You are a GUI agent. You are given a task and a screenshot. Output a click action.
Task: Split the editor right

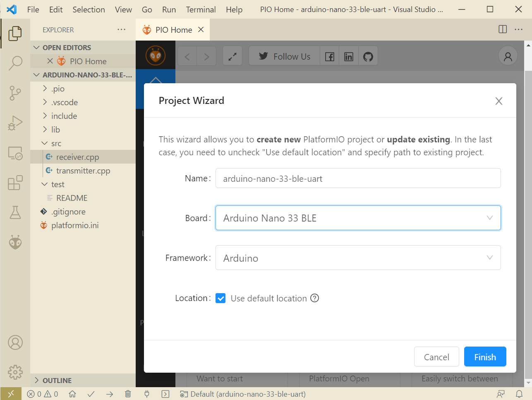[503, 29]
